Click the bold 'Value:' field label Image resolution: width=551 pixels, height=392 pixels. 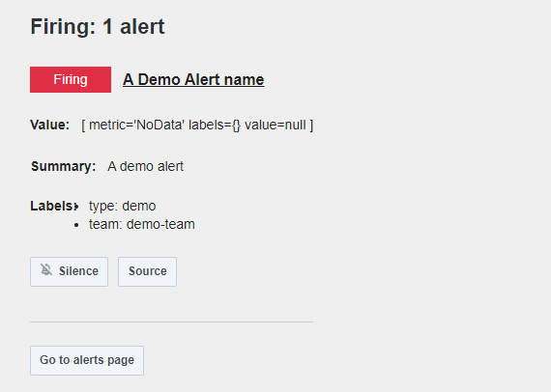point(50,125)
